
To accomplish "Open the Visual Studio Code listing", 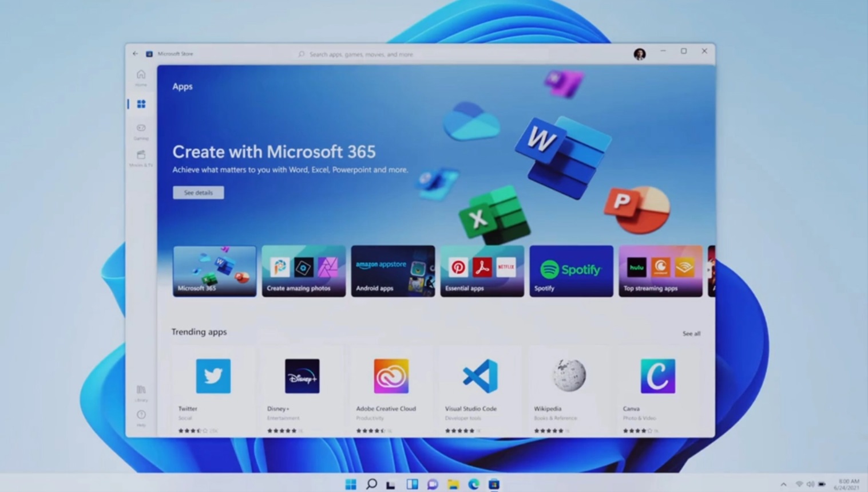I will tap(479, 389).
